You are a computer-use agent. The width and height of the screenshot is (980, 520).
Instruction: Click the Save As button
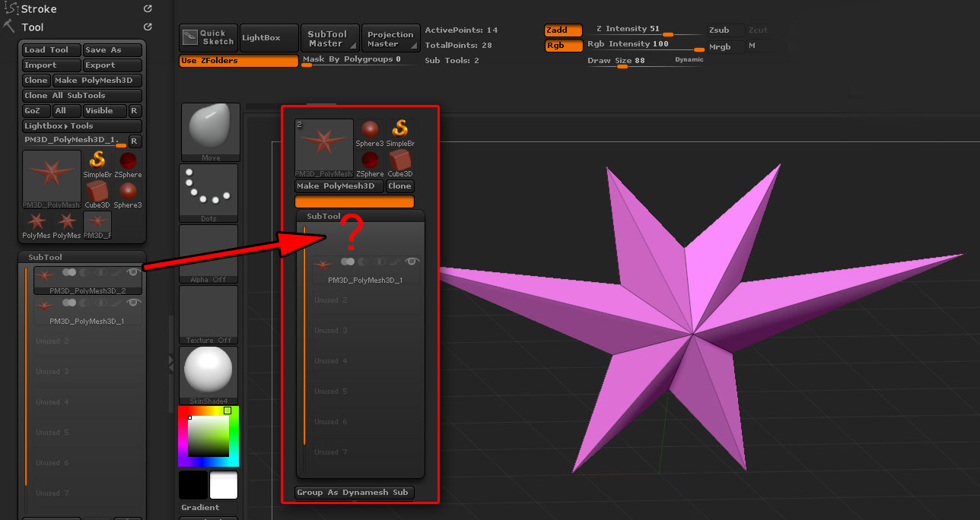click(113, 50)
